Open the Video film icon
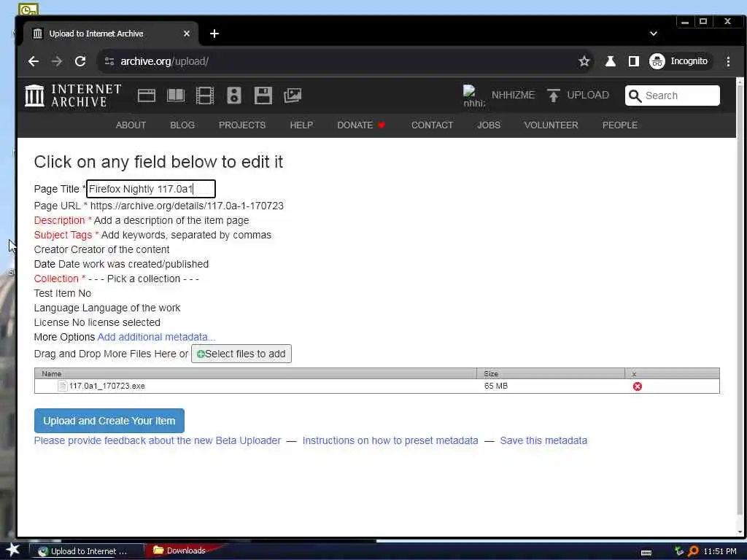 205,96
